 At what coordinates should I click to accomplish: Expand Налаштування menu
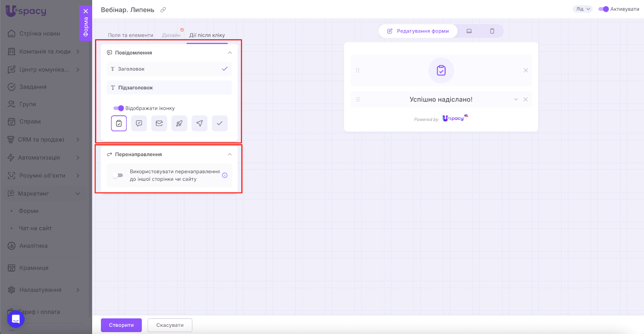[78, 290]
